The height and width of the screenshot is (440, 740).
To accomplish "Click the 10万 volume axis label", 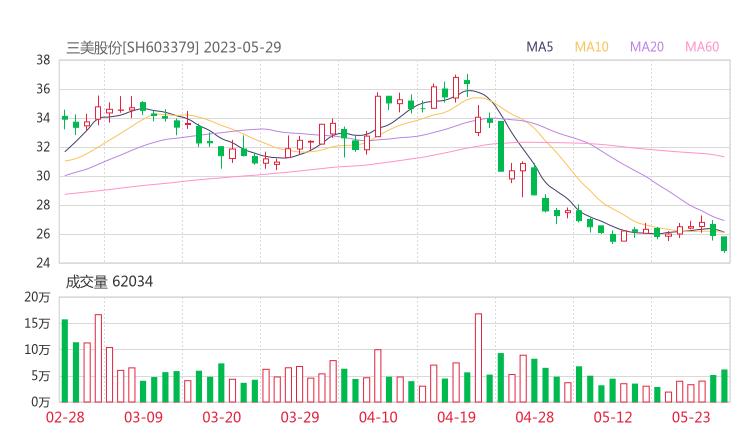I will tap(37, 350).
